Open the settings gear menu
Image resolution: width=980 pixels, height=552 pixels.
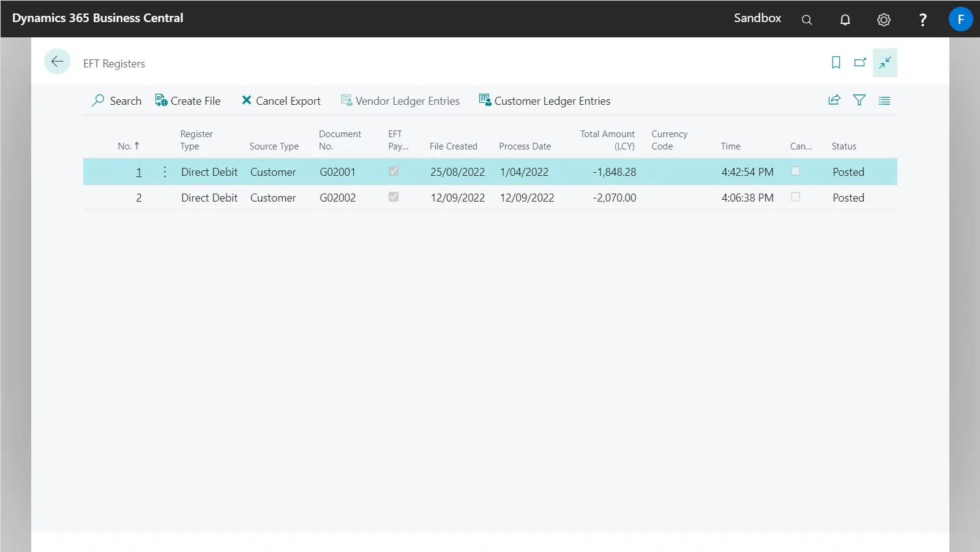coord(883,20)
